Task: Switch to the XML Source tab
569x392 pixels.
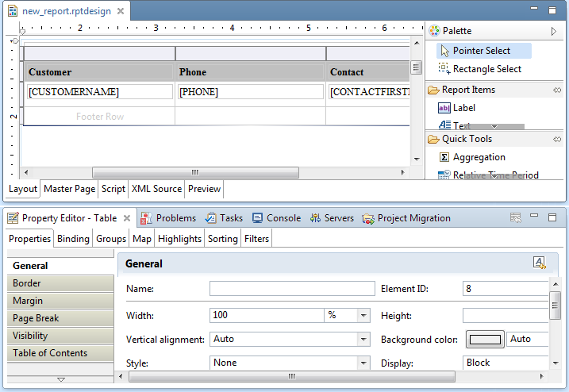Action: 156,189
